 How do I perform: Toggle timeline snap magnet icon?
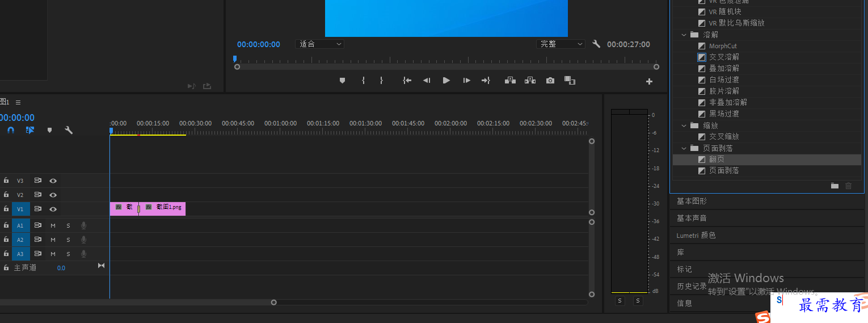(11, 130)
